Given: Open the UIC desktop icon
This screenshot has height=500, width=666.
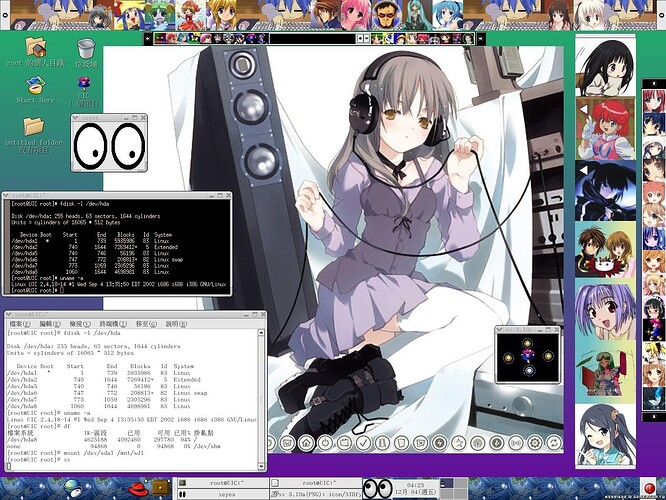Looking at the screenshot, I should point(84,91).
